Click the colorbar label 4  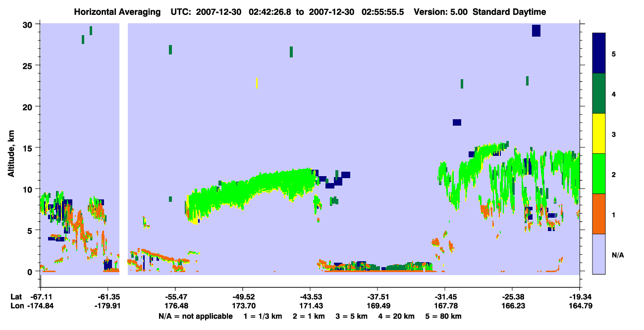click(x=614, y=94)
